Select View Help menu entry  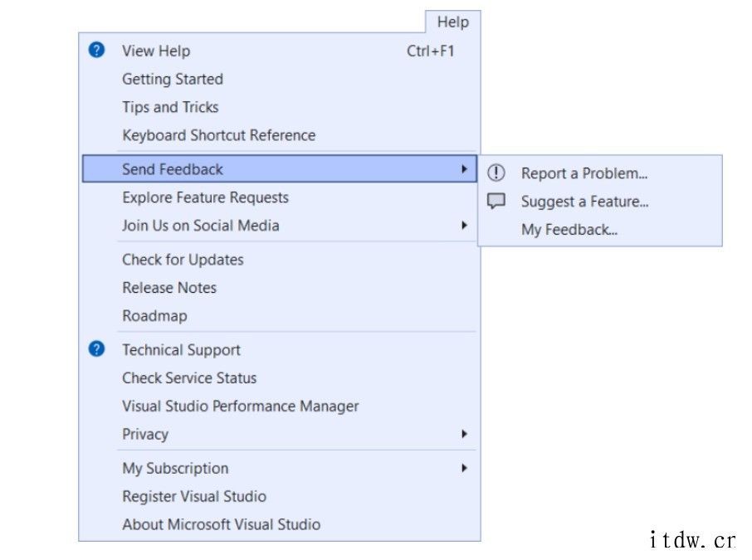[280, 51]
